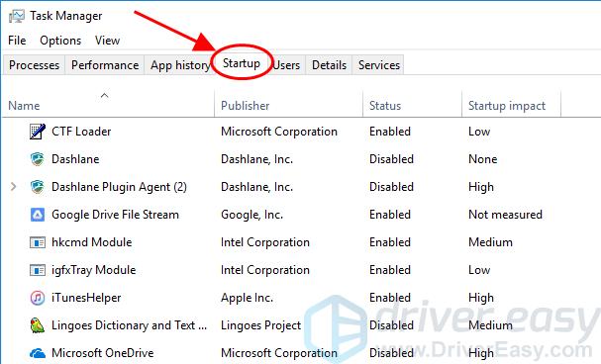Select Lingoes Dictionary and Text entry
Image resolution: width=601 pixels, height=364 pixels.
(x=129, y=325)
